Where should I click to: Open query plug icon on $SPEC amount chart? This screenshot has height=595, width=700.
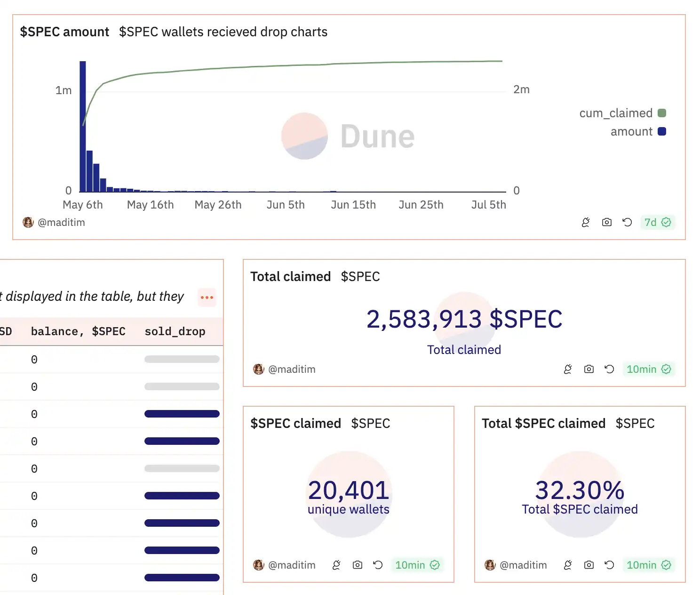coord(586,222)
